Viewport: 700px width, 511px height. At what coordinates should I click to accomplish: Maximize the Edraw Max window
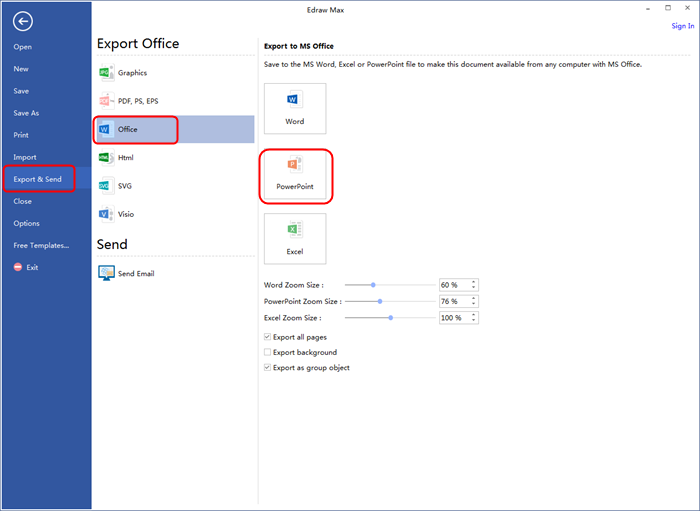668,8
